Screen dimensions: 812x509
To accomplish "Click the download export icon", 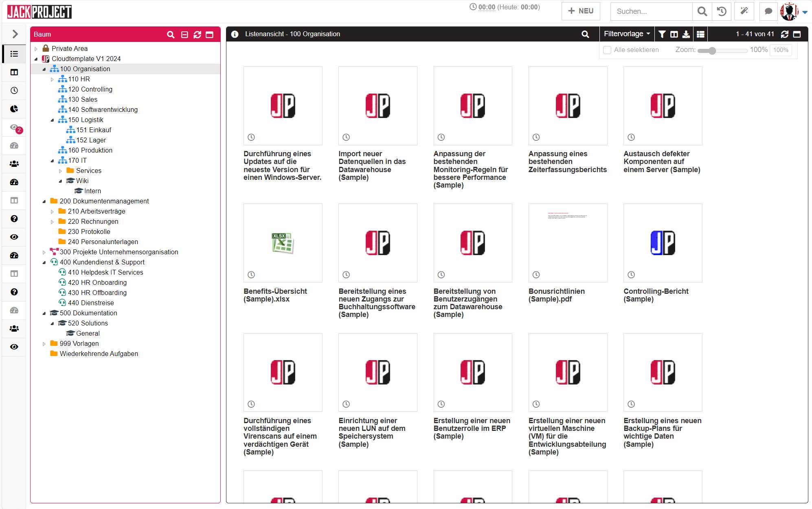I will point(686,34).
